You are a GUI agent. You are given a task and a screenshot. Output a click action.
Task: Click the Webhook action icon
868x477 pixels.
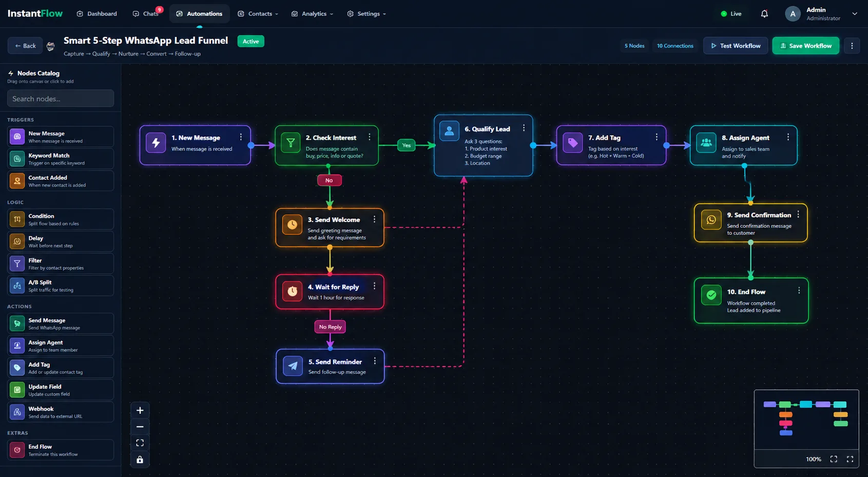pyautogui.click(x=17, y=412)
